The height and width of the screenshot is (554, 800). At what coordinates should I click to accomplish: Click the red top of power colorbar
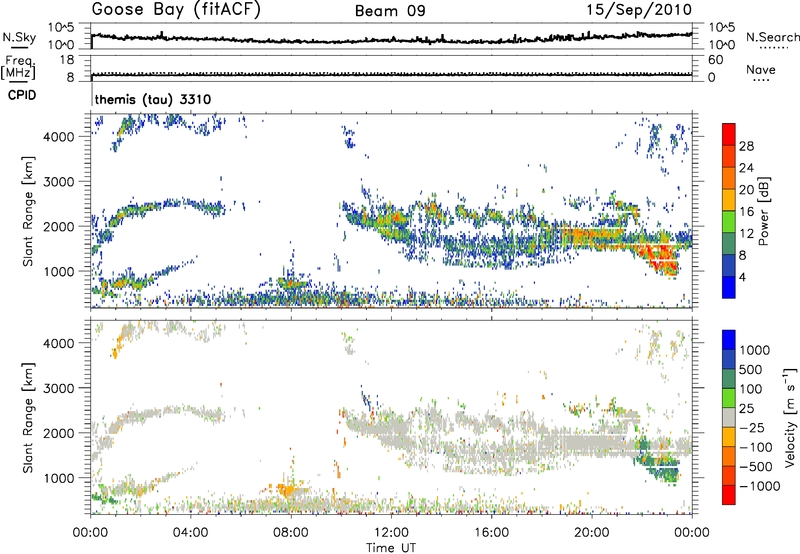tap(729, 134)
